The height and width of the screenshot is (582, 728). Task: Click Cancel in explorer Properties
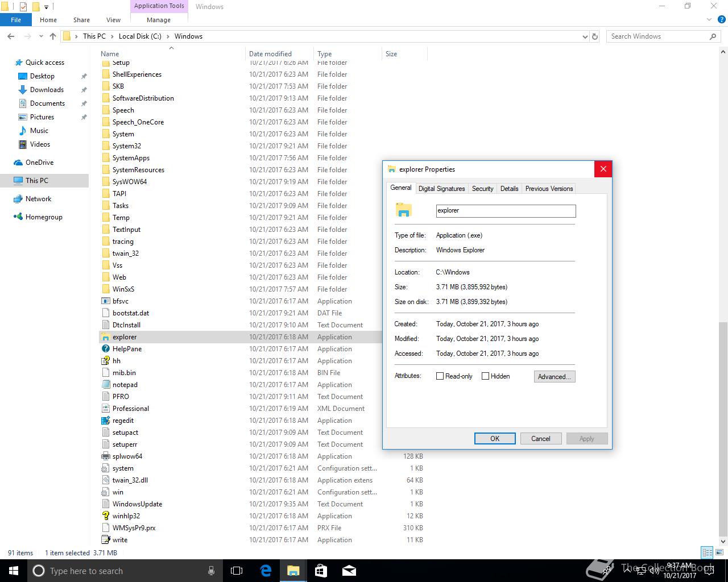[x=541, y=439]
